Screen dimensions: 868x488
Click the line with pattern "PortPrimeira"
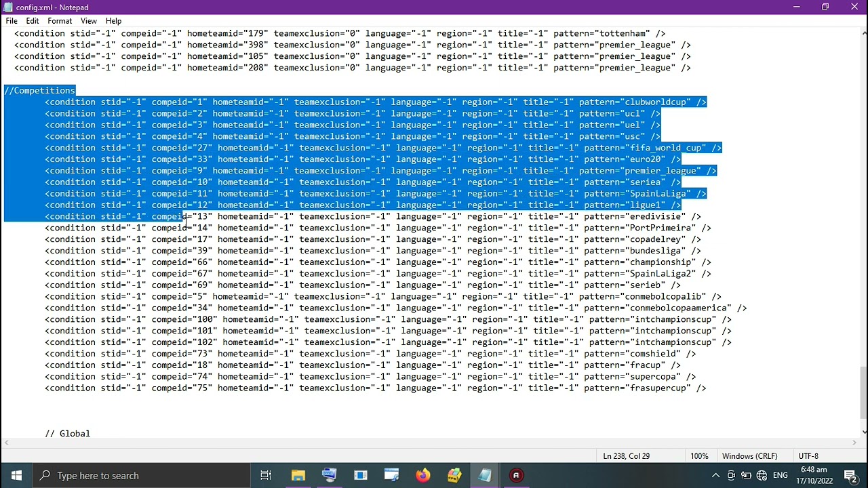[378, 228]
